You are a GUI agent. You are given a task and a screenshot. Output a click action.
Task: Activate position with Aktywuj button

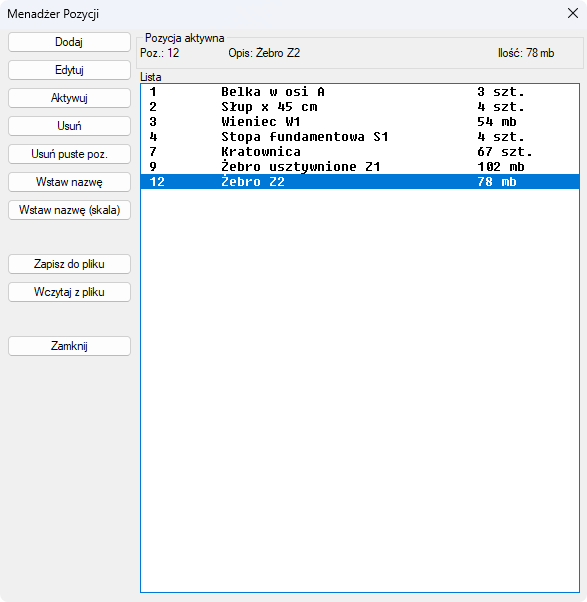click(x=69, y=98)
